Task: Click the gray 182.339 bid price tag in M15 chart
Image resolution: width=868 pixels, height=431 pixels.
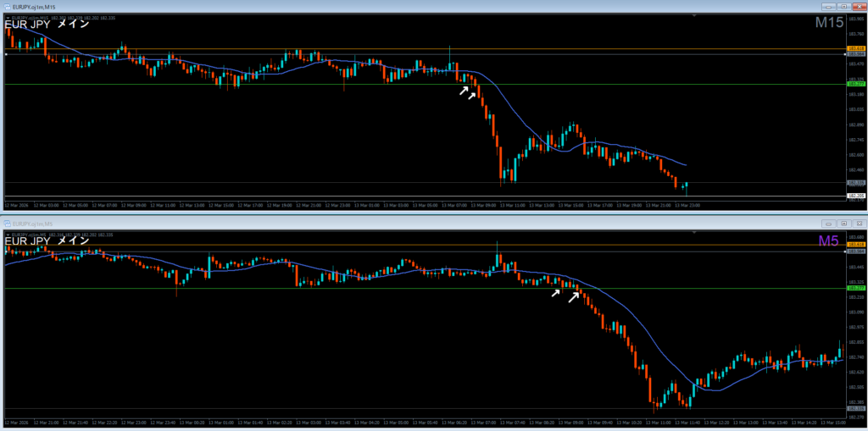Action: tap(856, 183)
